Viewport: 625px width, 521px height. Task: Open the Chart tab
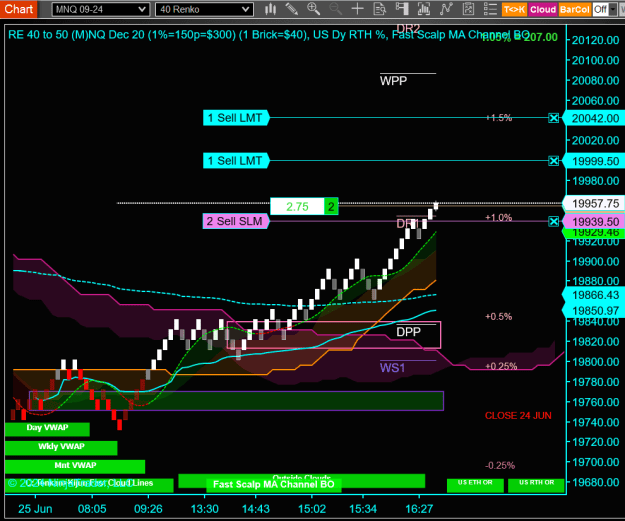[18, 9]
